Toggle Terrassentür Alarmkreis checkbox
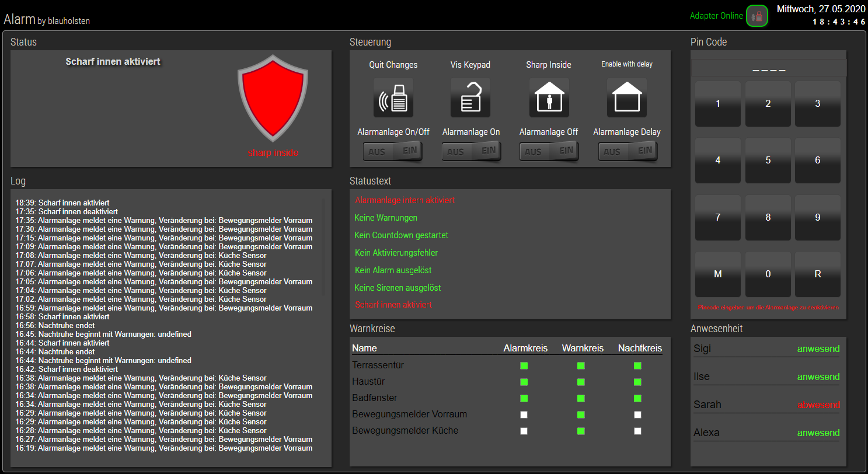The image size is (868, 474). [x=524, y=365]
